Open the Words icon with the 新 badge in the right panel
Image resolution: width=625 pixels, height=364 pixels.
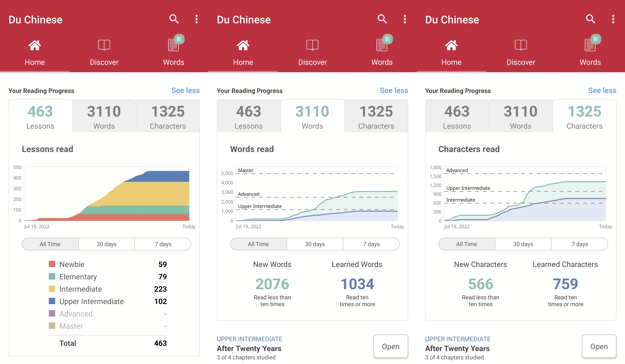point(590,45)
